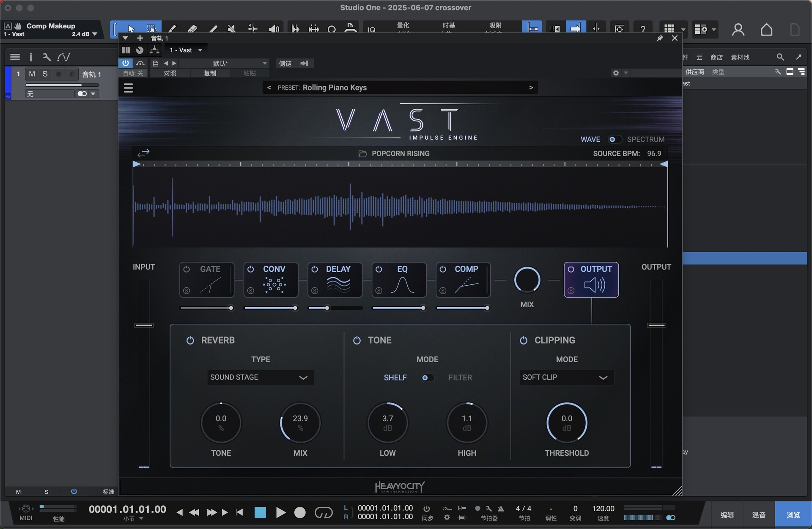The width and height of the screenshot is (812, 529).
Task: Start playback with the Play button
Action: pos(280,513)
